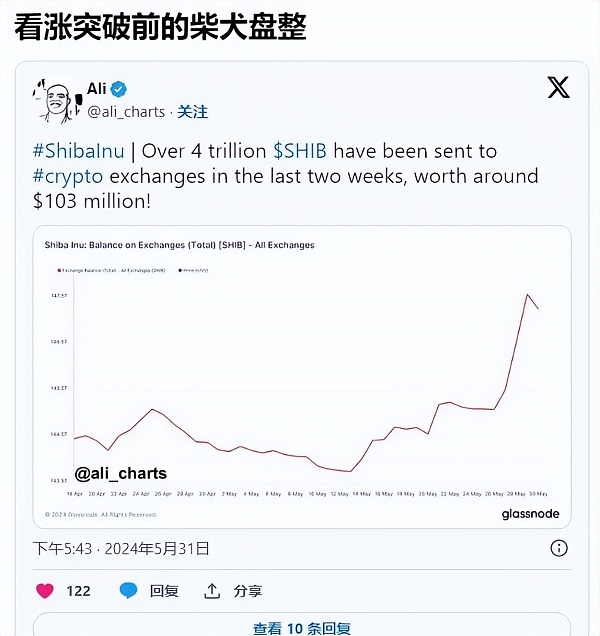
Task: Open the tweet timestamp 下午5:43 · 2024年5月31日
Action: click(121, 548)
